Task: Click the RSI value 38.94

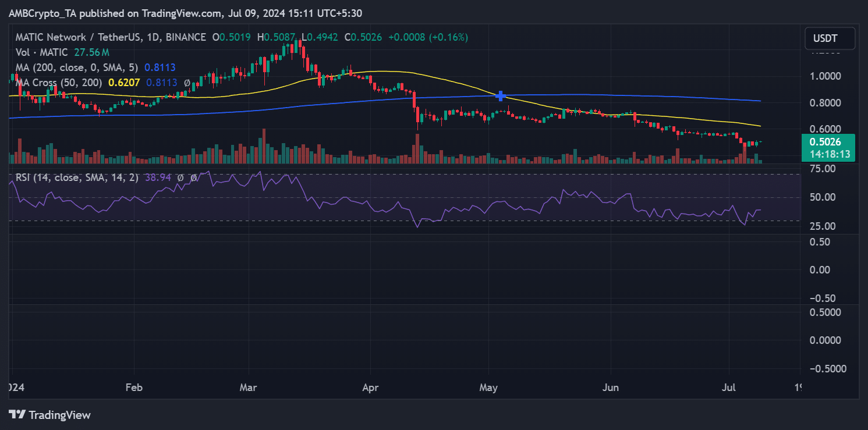Action: click(x=158, y=177)
